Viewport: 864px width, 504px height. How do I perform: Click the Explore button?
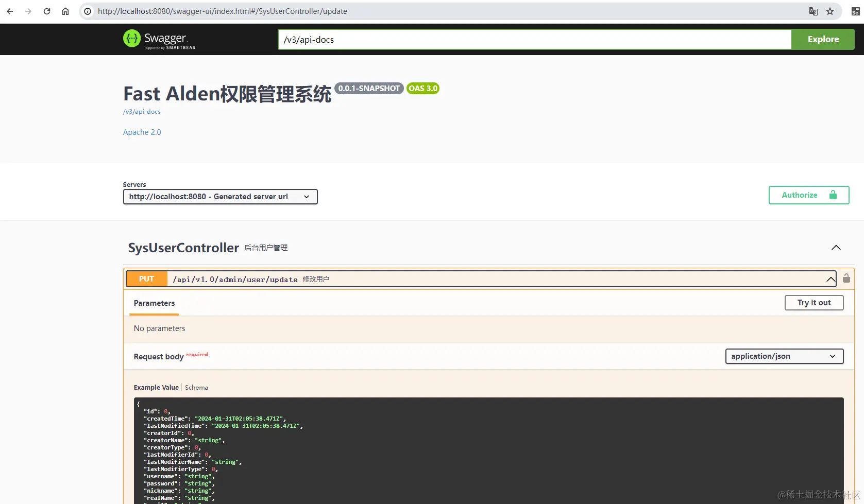(x=823, y=39)
